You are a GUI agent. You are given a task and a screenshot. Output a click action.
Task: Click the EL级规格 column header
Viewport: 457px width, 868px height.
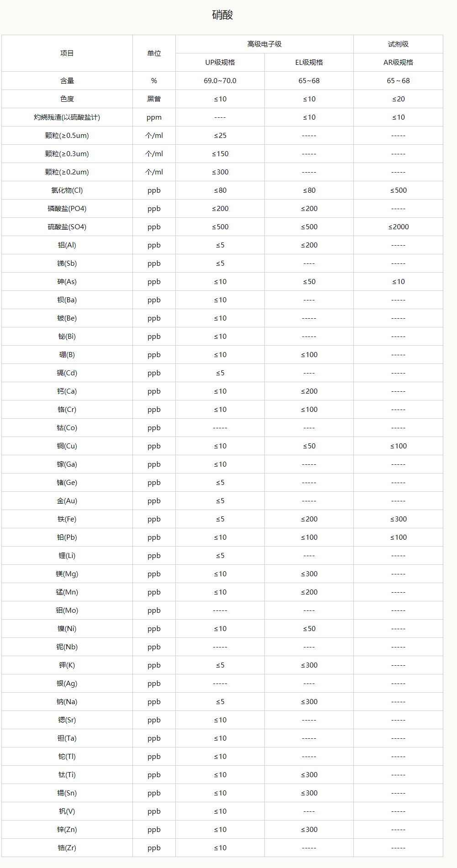pyautogui.click(x=309, y=63)
